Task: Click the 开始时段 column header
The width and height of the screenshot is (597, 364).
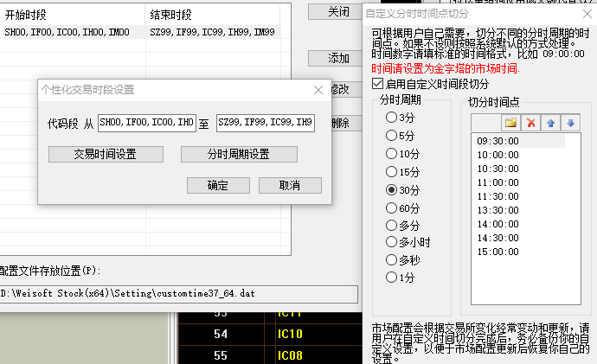Action: point(73,15)
